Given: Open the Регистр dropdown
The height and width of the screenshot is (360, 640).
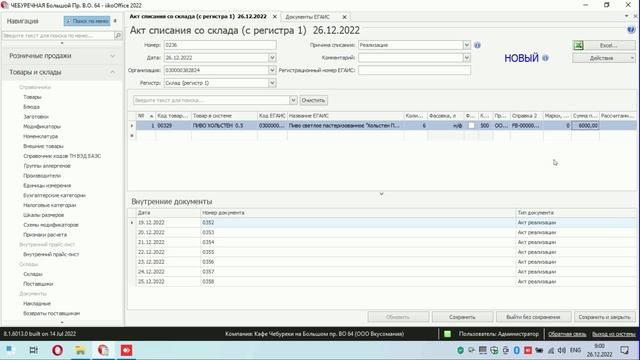Looking at the screenshot, I should pyautogui.click(x=272, y=83).
